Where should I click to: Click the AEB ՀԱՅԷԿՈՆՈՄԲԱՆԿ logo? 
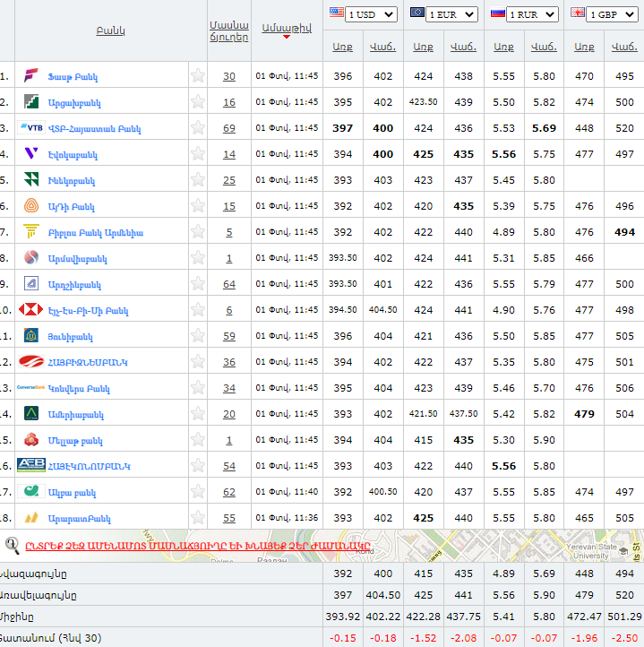[31, 465]
